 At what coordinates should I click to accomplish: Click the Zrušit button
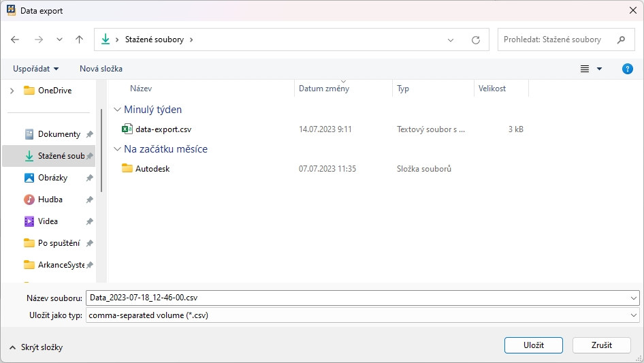click(x=601, y=345)
